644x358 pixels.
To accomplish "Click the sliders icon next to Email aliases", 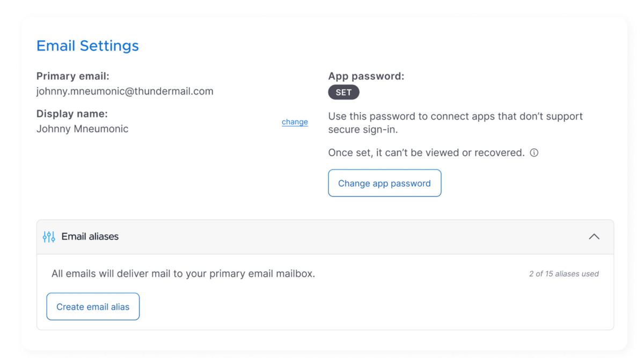I will tap(49, 237).
